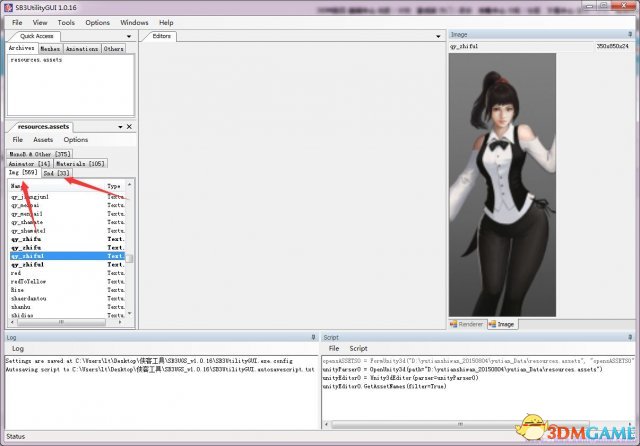Select the qy_menpai1 texture row
Viewport: 640px width, 446px height.
click(x=67, y=214)
